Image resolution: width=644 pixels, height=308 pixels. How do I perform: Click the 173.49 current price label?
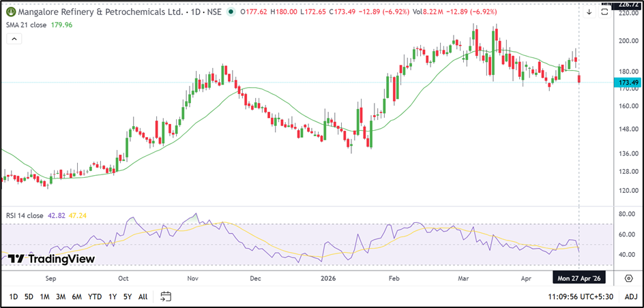coord(626,82)
